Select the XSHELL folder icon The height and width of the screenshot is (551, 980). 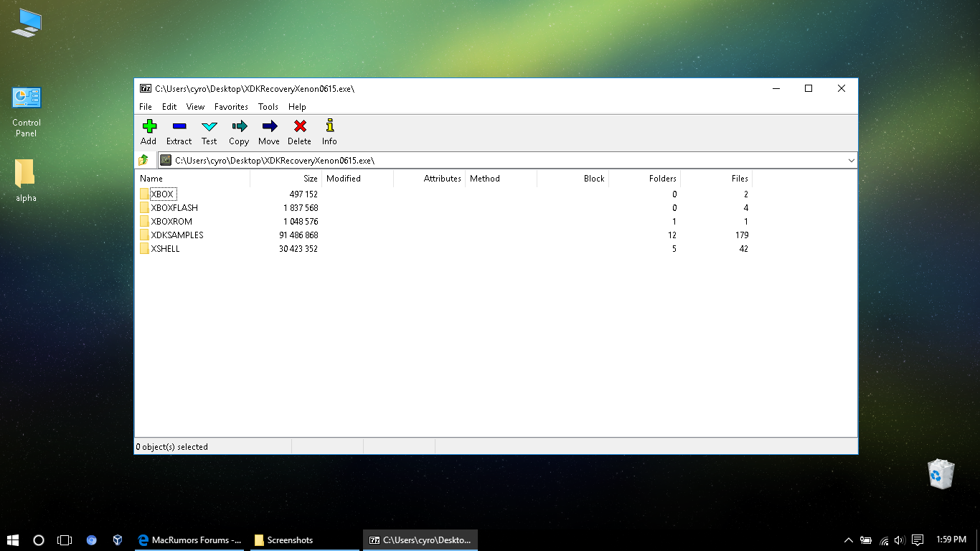pos(145,248)
